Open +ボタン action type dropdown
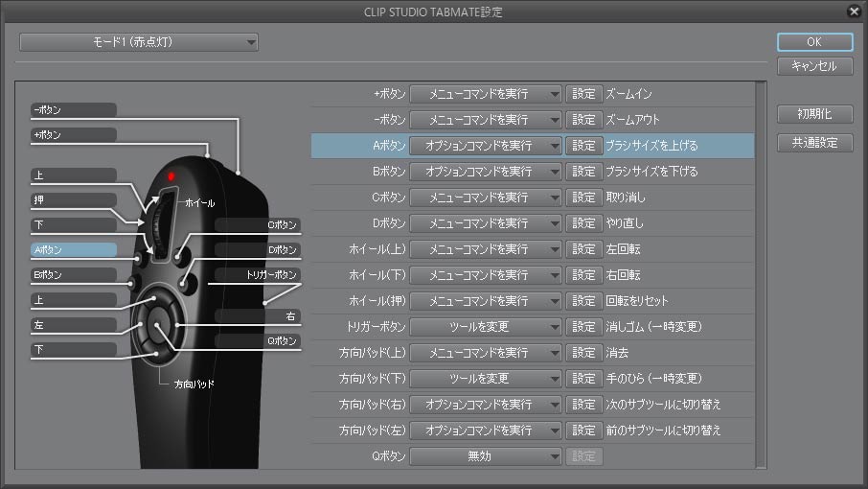 (x=486, y=94)
